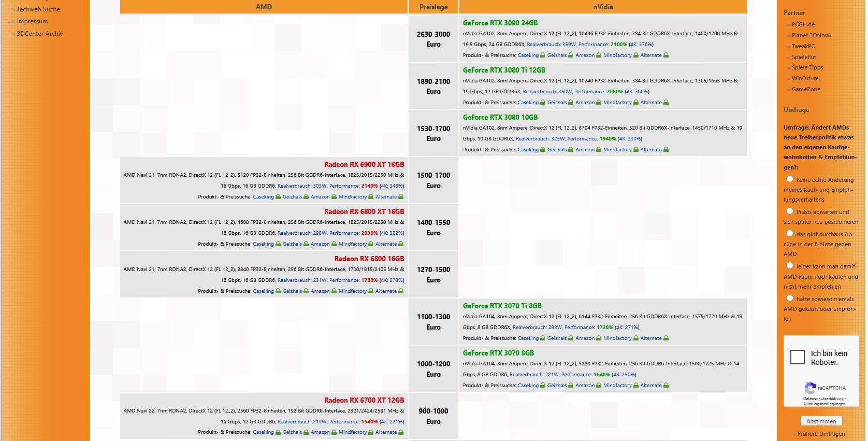Open Impressum in left sidebar
This screenshot has height=441, width=868.
tap(32, 21)
